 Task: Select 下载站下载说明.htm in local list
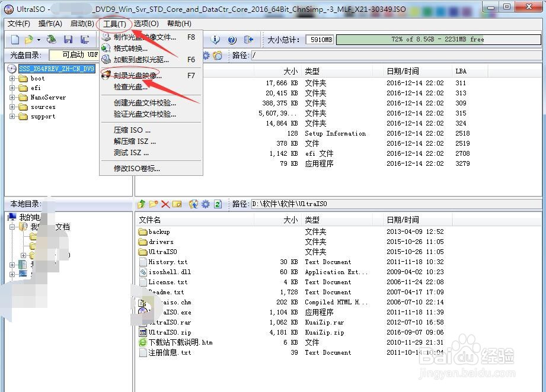(175, 343)
